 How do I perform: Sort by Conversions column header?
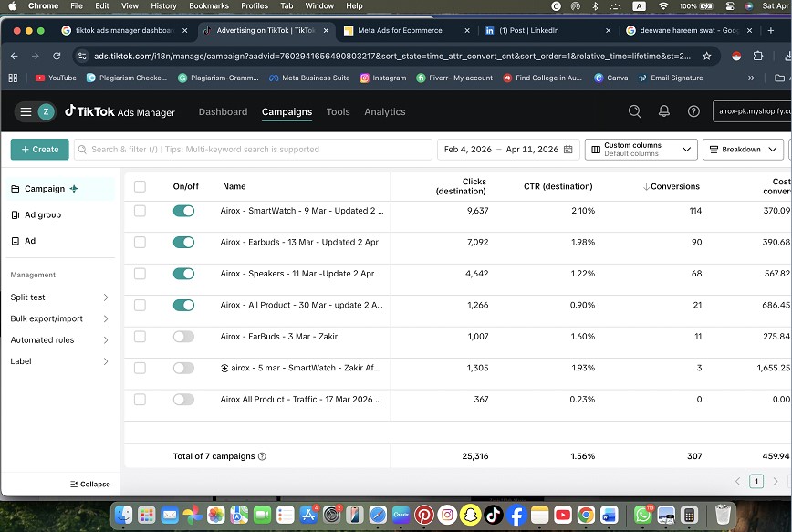pyautogui.click(x=672, y=186)
